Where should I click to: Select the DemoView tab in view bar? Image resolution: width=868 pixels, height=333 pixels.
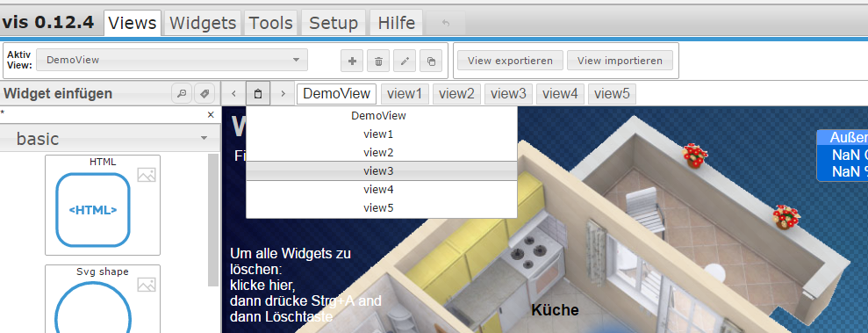336,94
